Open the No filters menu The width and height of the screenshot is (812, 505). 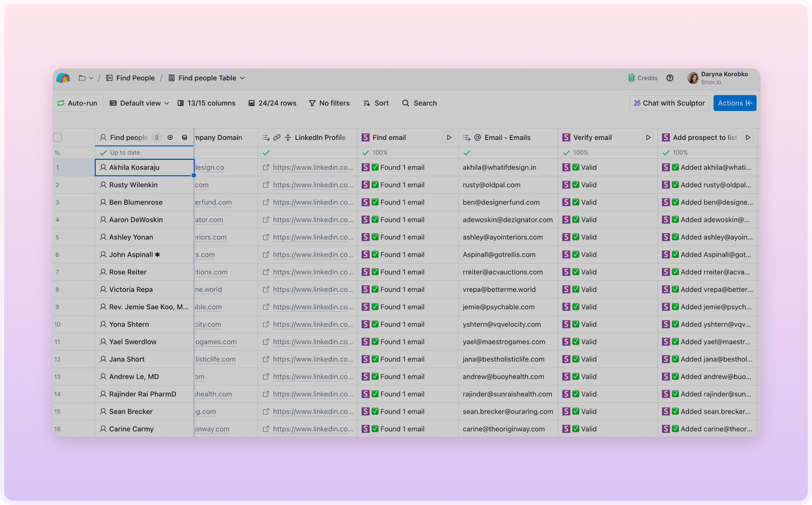(329, 103)
